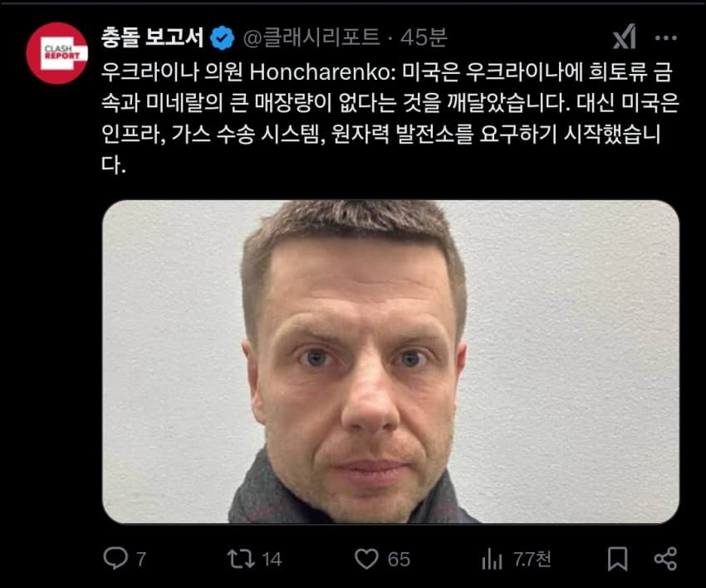Click the reply speech bubble icon

[x=115, y=558]
